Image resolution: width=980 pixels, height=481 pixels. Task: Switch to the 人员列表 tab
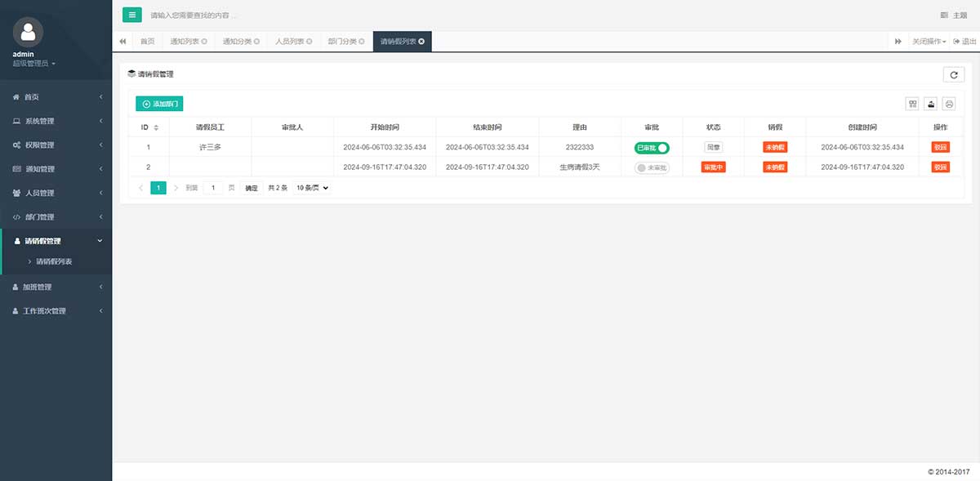293,42
